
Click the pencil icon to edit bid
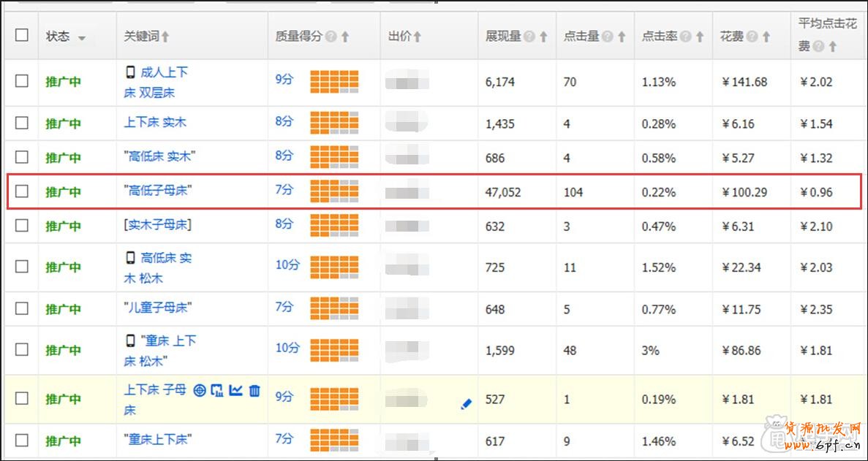(x=466, y=403)
